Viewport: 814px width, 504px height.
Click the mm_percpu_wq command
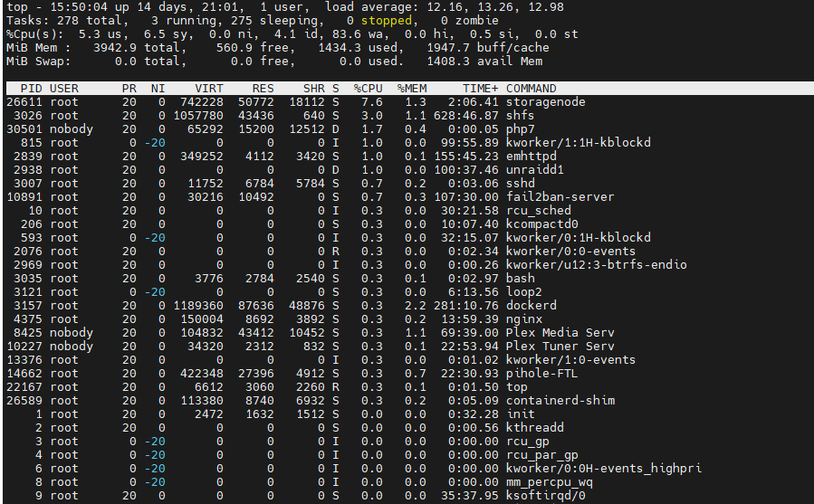(550, 481)
